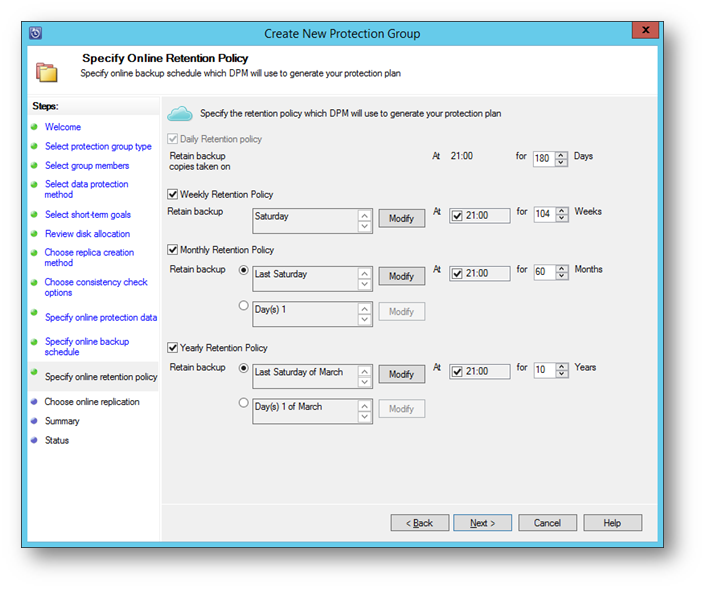Click the DPM clock icon in title bar

click(36, 33)
